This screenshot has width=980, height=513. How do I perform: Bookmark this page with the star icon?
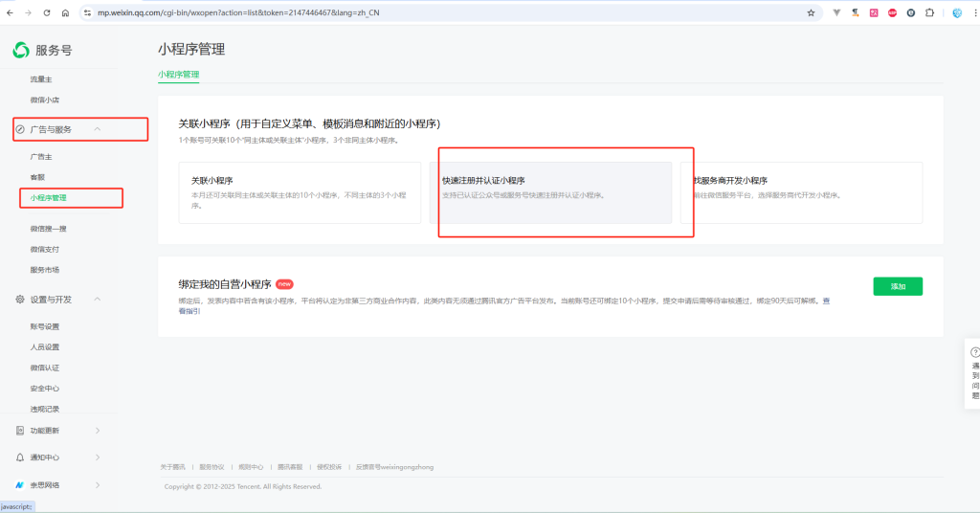pyautogui.click(x=811, y=12)
